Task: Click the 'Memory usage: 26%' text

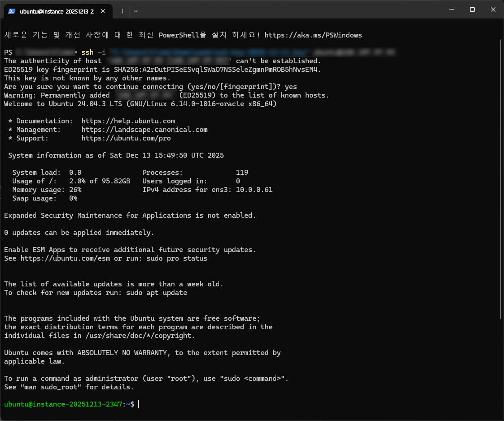Action: (x=47, y=190)
